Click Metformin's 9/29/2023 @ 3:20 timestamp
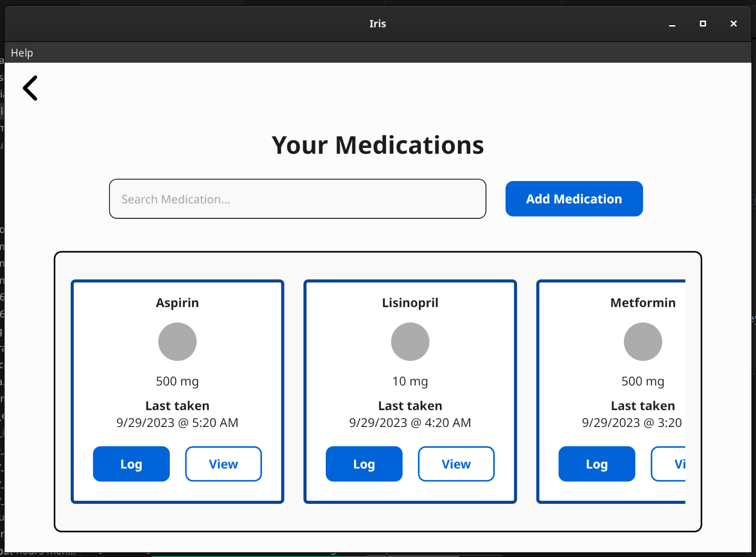The width and height of the screenshot is (756, 557). [632, 423]
